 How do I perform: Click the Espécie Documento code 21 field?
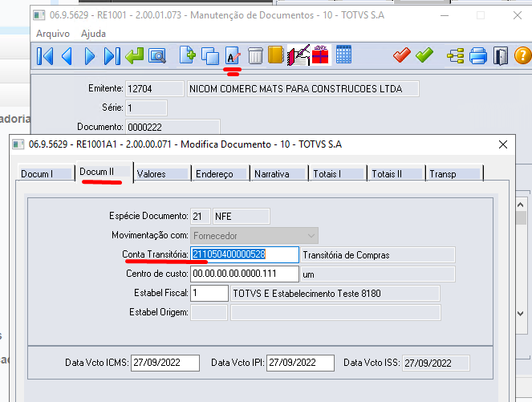coord(201,216)
